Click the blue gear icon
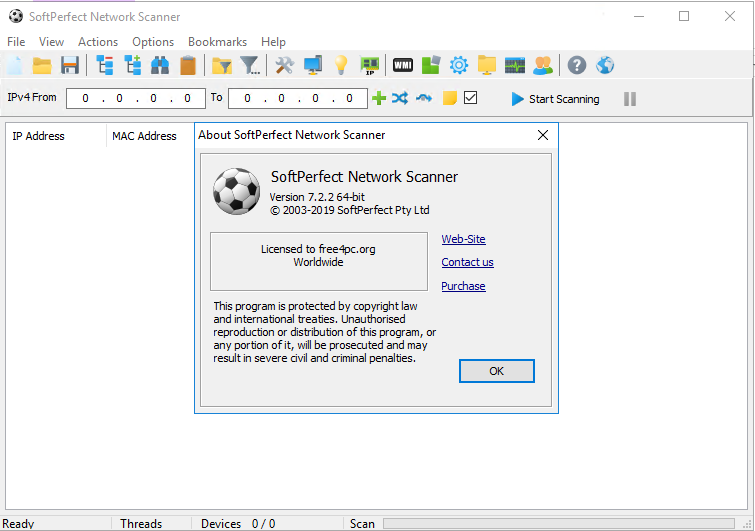This screenshot has height=531, width=755. (x=459, y=65)
